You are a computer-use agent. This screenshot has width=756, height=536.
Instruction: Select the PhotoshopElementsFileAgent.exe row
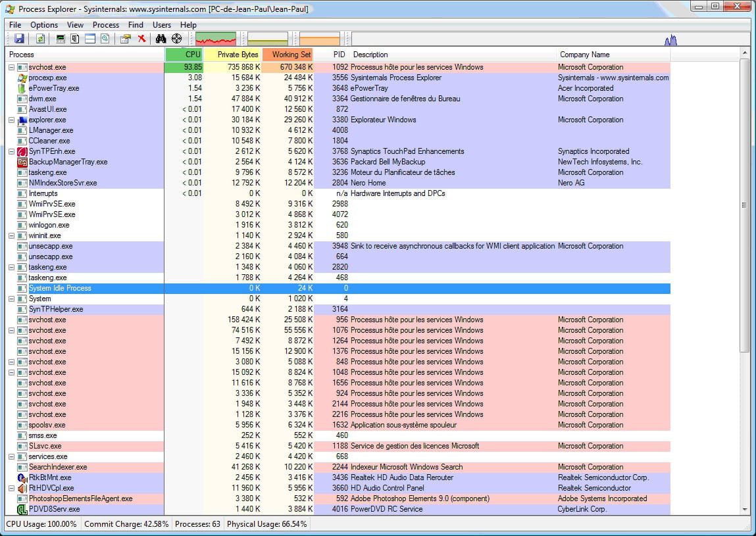click(338, 499)
